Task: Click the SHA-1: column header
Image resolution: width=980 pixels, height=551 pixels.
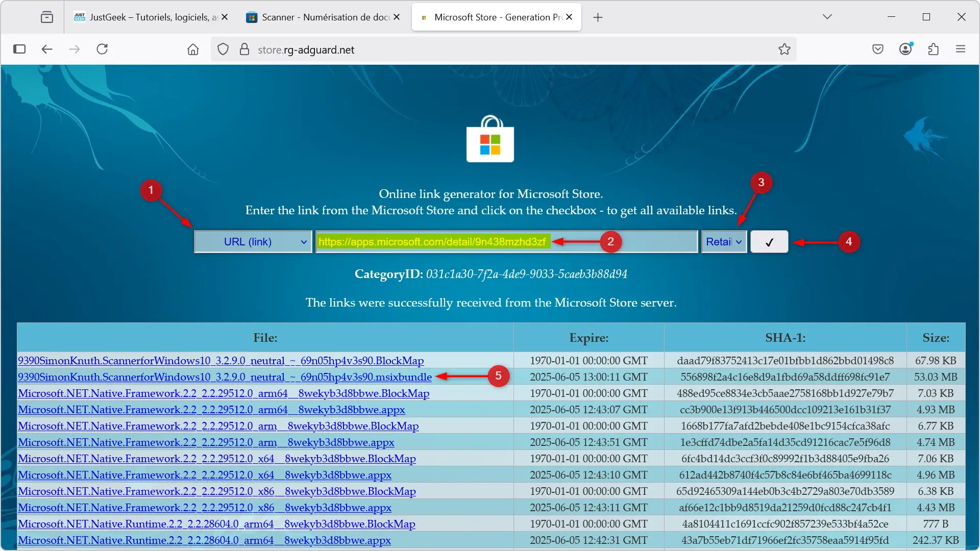Action: pos(786,338)
